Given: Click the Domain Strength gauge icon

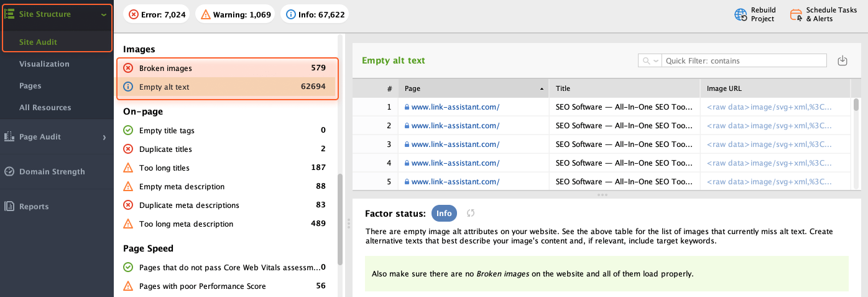Looking at the screenshot, I should click(9, 171).
